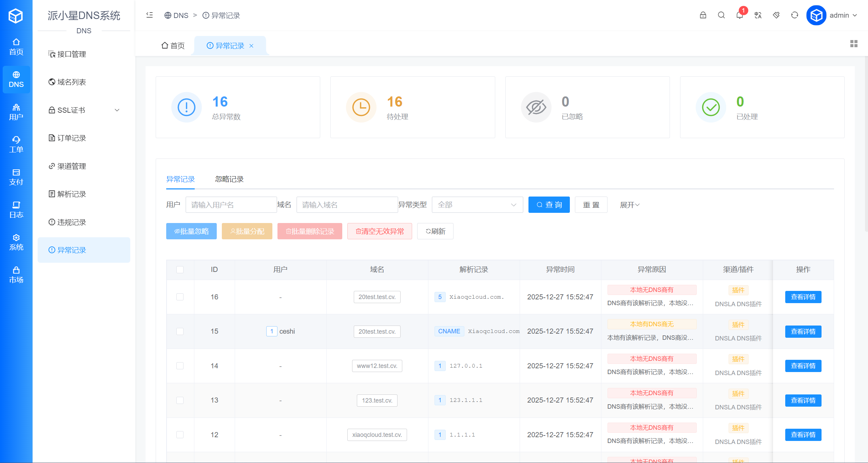The width and height of the screenshot is (868, 463).
Task: Select the checkbox for record ID 14
Action: click(180, 366)
